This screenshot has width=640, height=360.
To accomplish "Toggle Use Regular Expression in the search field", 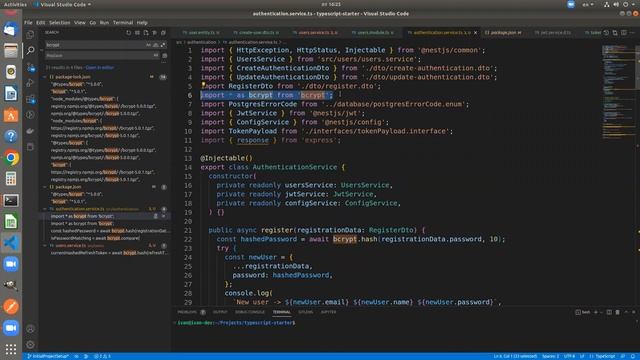I will click(x=163, y=45).
